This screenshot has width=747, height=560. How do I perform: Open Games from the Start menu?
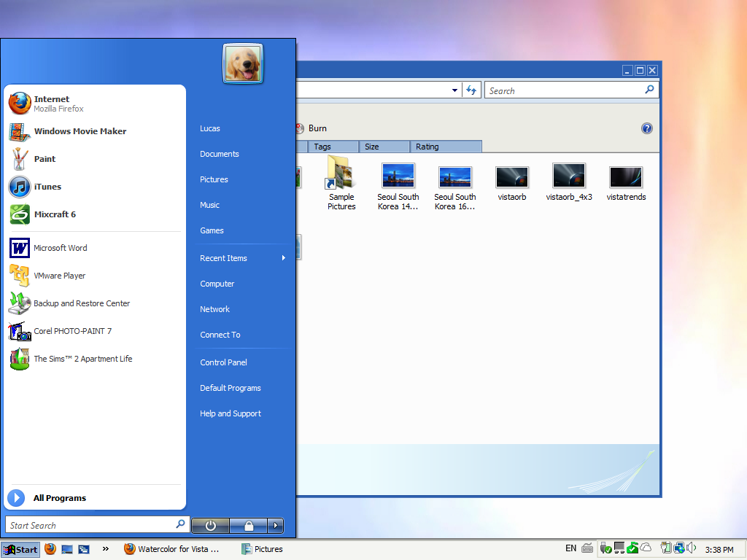coord(212,230)
